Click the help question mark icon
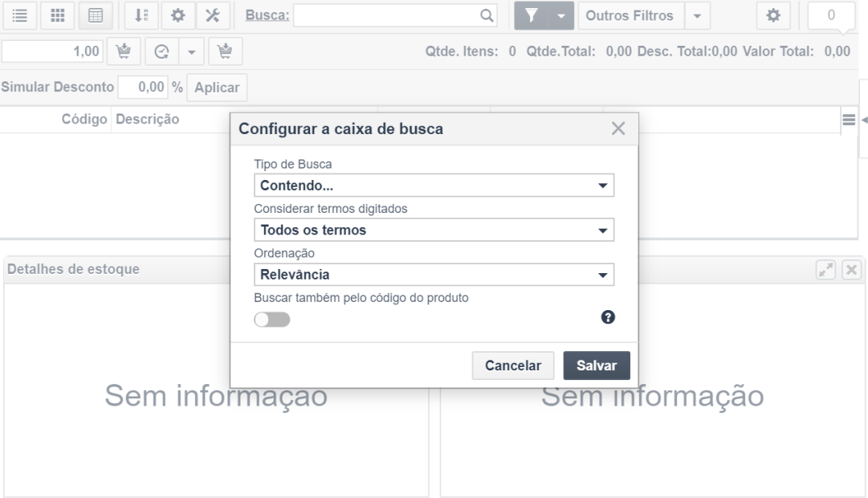This screenshot has width=868, height=498. click(608, 316)
